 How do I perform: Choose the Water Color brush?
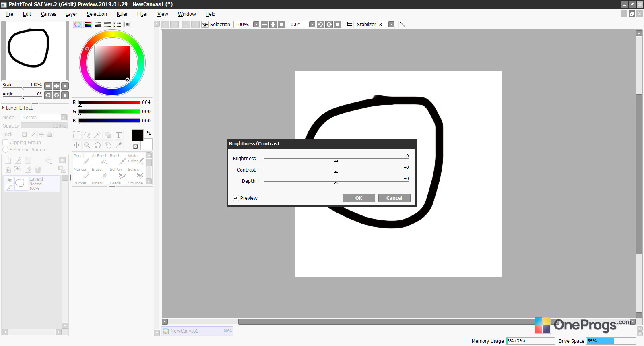click(x=136, y=159)
